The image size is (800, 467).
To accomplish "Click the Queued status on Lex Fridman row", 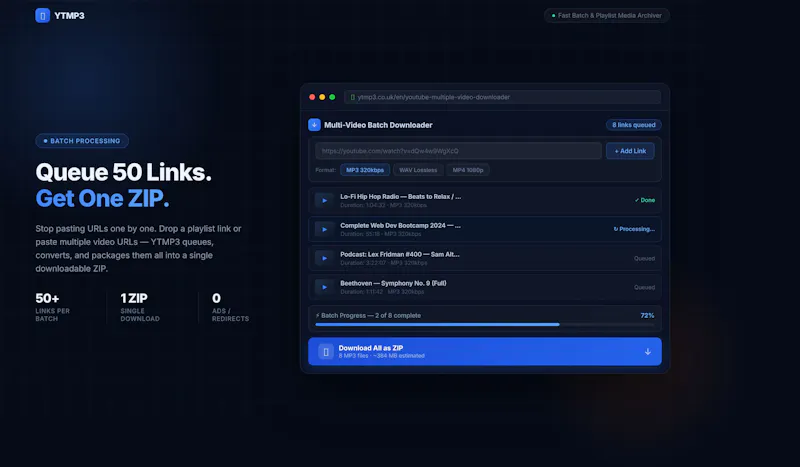I will pyautogui.click(x=644, y=258).
